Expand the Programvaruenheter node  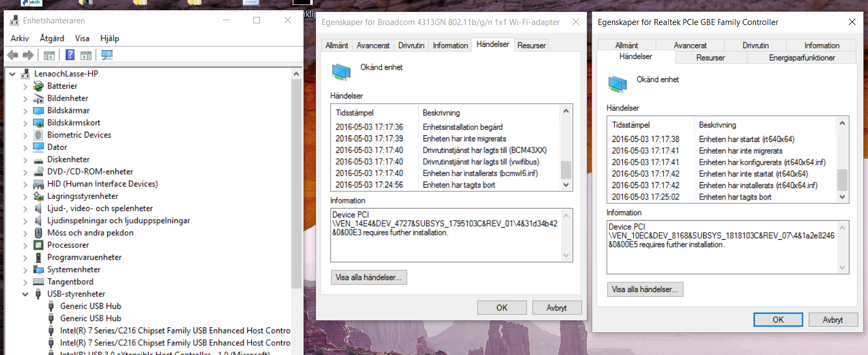pyautogui.click(x=25, y=258)
